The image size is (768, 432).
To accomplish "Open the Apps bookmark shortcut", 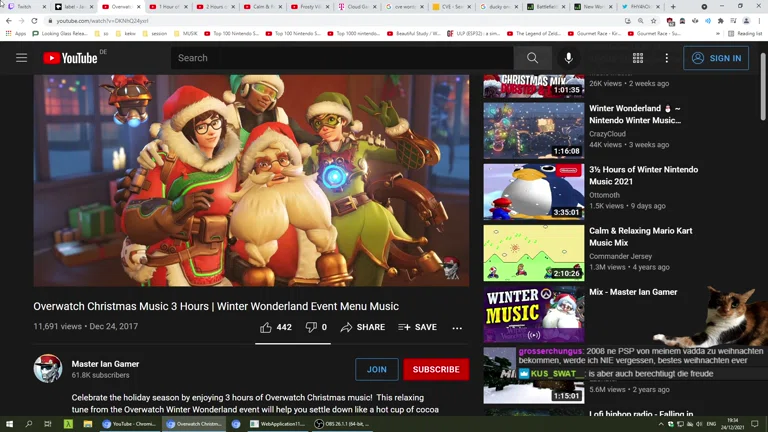I will coord(16,33).
